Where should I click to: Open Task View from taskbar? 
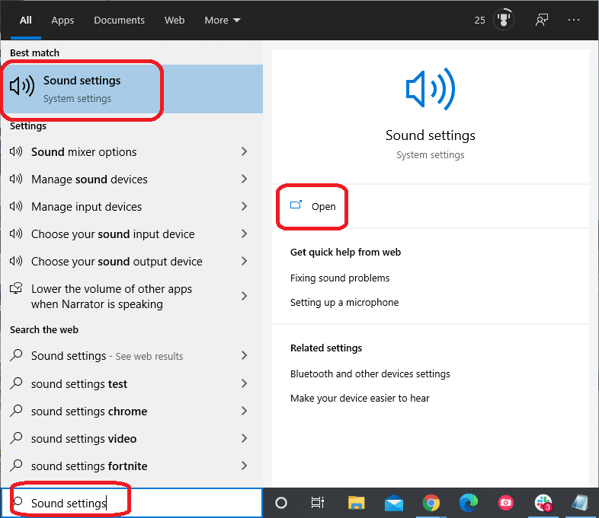pos(317,503)
